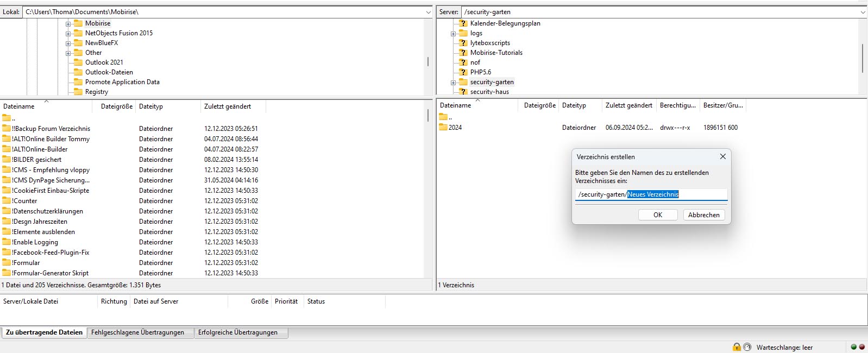
Task: Sort server files by the Besitzer/Gru... column
Action: 724,105
